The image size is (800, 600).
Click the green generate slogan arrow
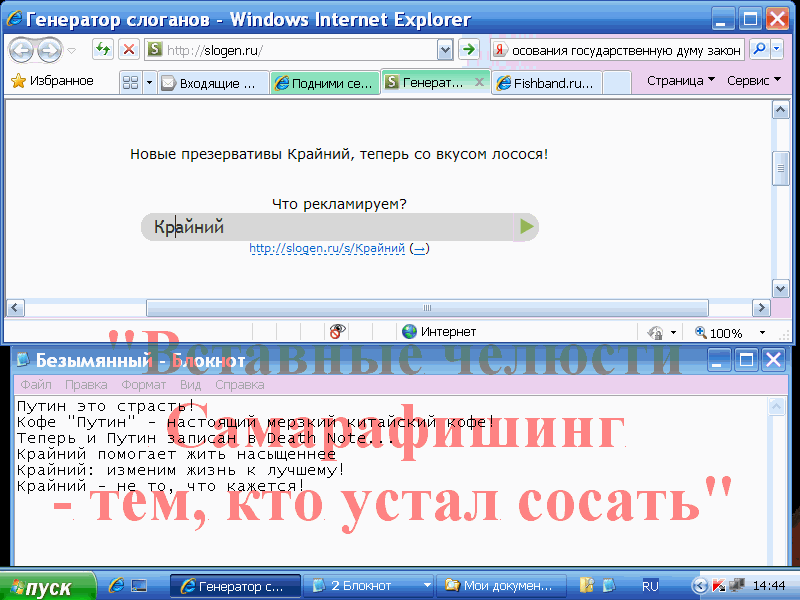[x=527, y=227]
